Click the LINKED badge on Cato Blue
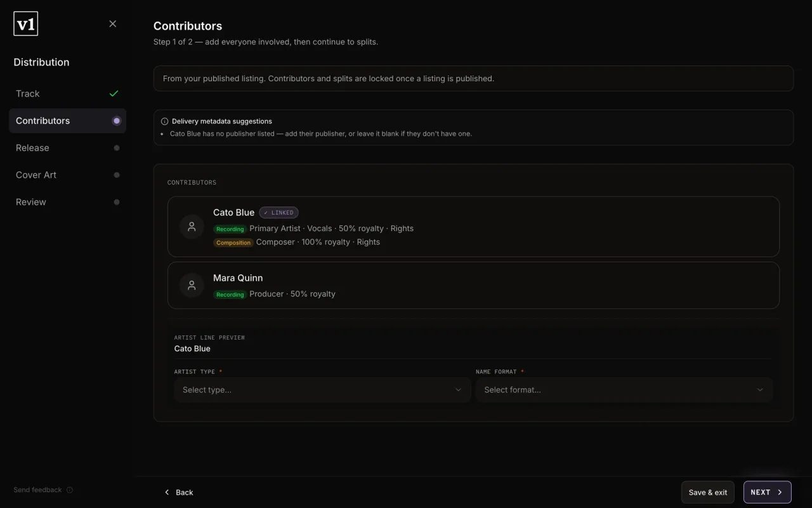Viewport: 812px width, 508px height. 278,213
